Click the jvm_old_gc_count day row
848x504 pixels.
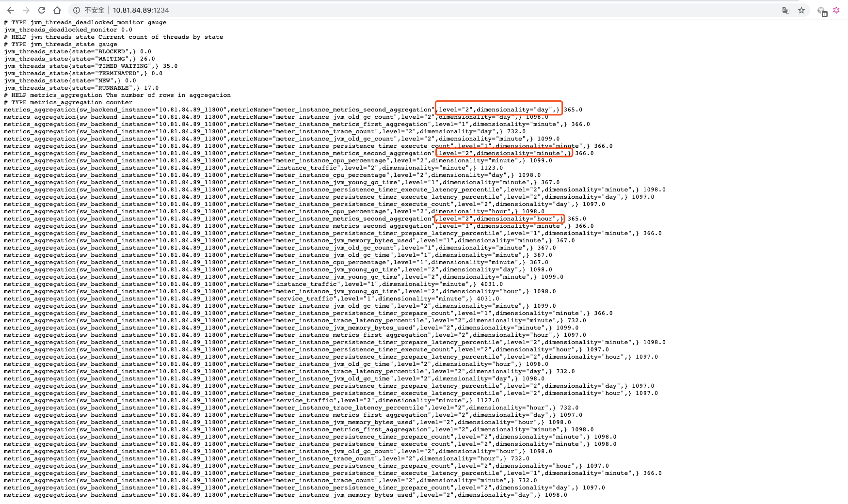[276, 117]
